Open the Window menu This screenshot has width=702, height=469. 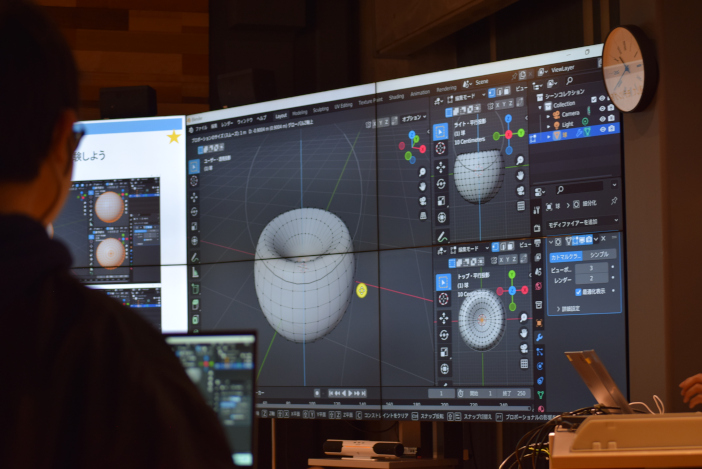click(x=245, y=121)
